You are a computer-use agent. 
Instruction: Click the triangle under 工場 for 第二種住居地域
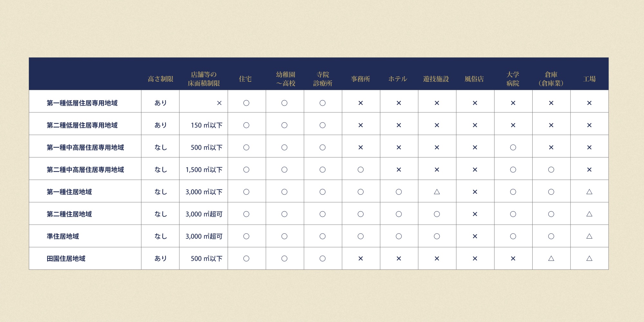589,214
